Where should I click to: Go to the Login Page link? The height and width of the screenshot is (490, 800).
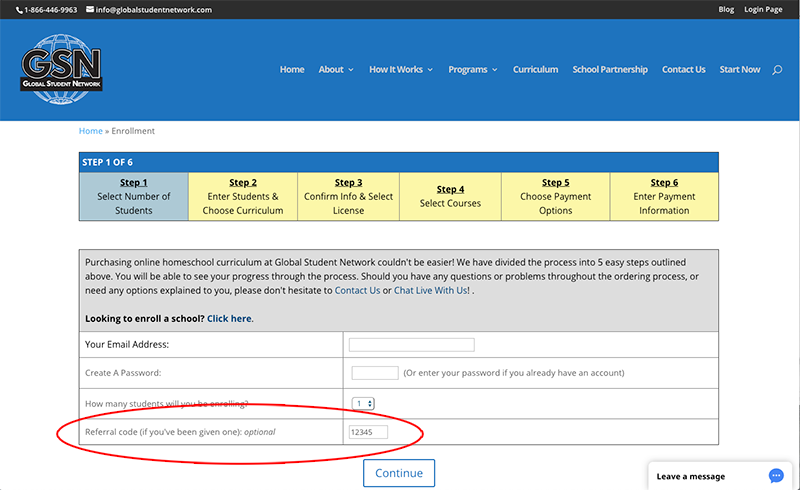(x=763, y=9)
